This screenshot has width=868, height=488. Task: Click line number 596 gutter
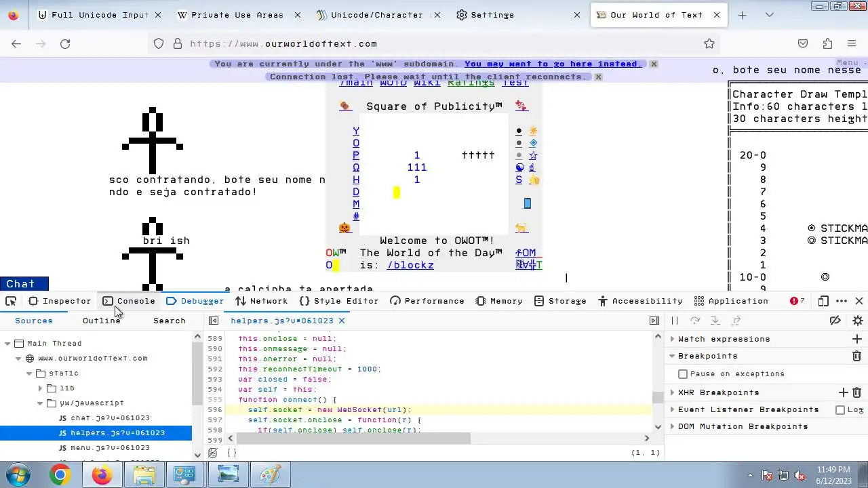(215, 410)
